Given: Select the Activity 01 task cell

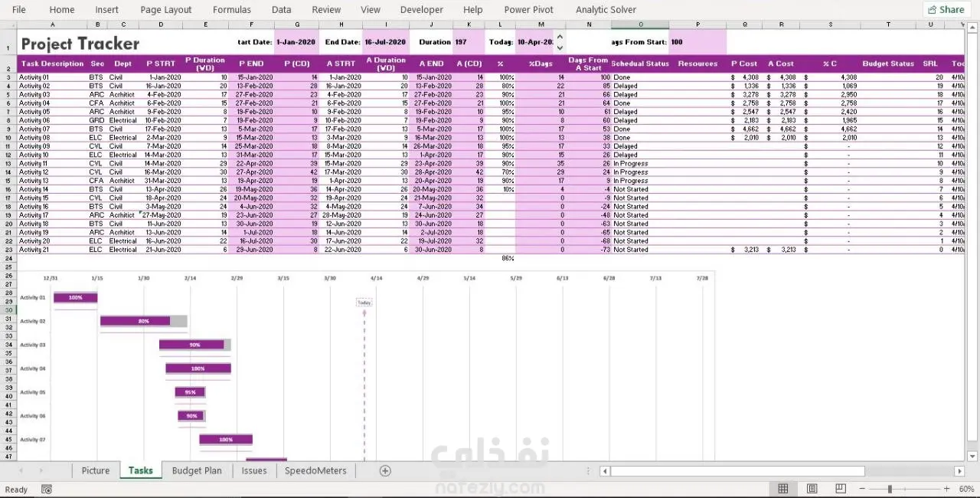Looking at the screenshot, I should [52, 77].
